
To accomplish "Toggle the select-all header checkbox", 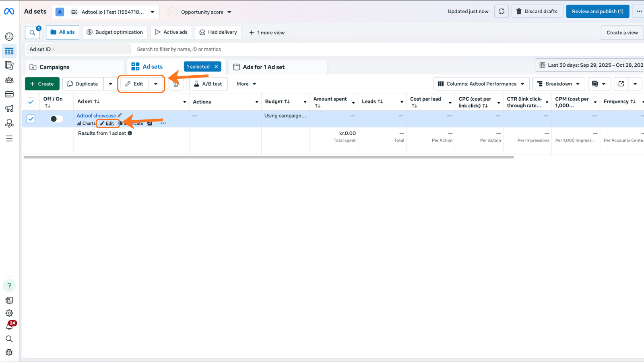I will (31, 102).
